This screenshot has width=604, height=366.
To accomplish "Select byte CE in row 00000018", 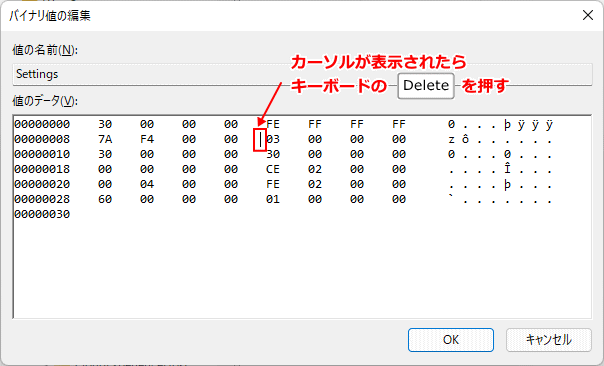I will click(273, 169).
